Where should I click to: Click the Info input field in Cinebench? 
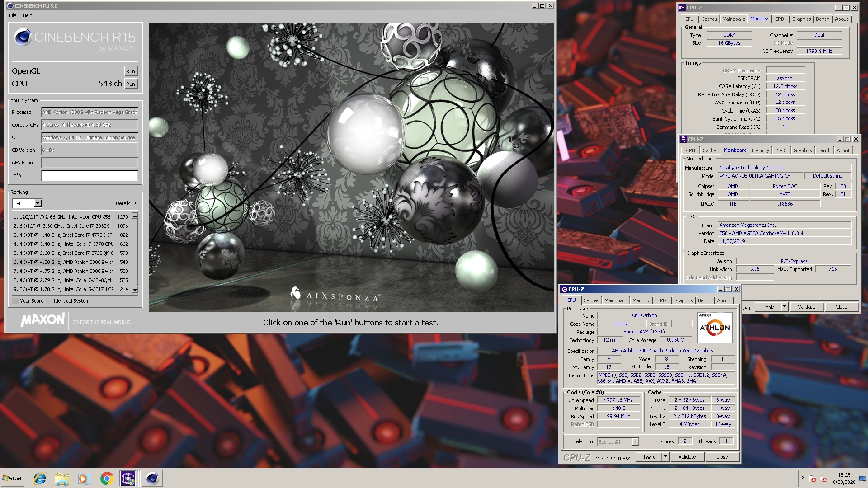click(x=90, y=175)
